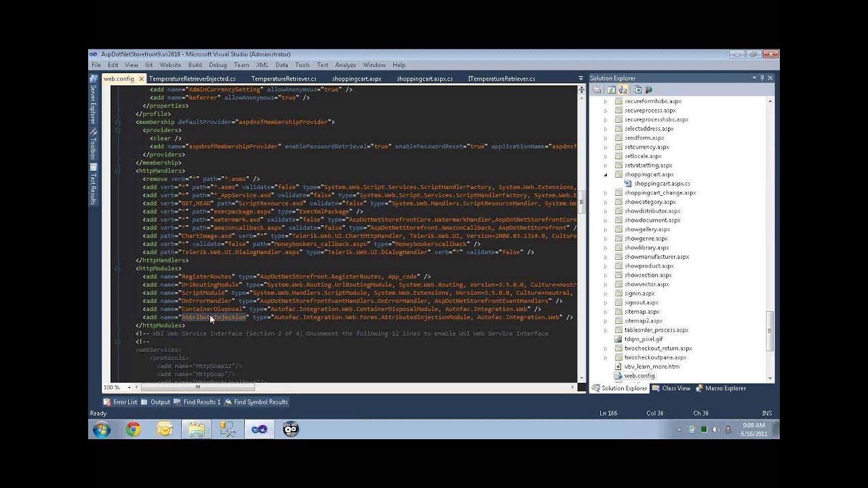Open the Find Symbol Results panel
This screenshot has height=488, width=868.
pos(256,402)
